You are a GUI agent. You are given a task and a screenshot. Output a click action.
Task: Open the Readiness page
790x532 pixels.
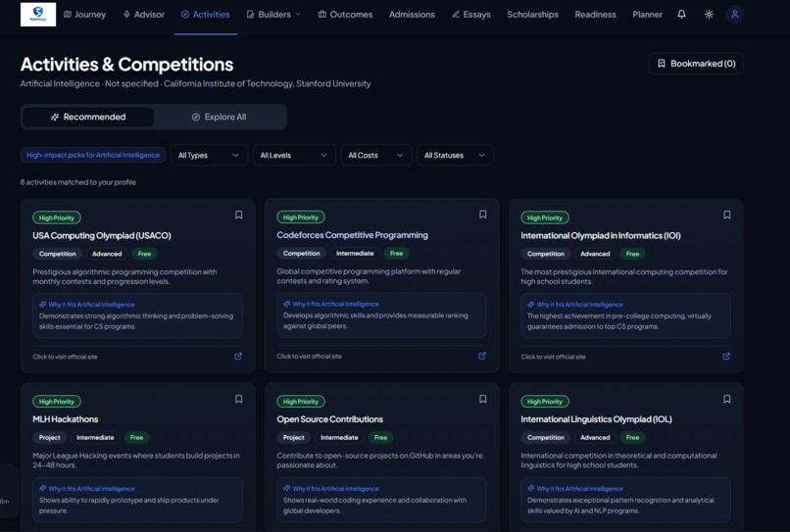click(x=595, y=15)
